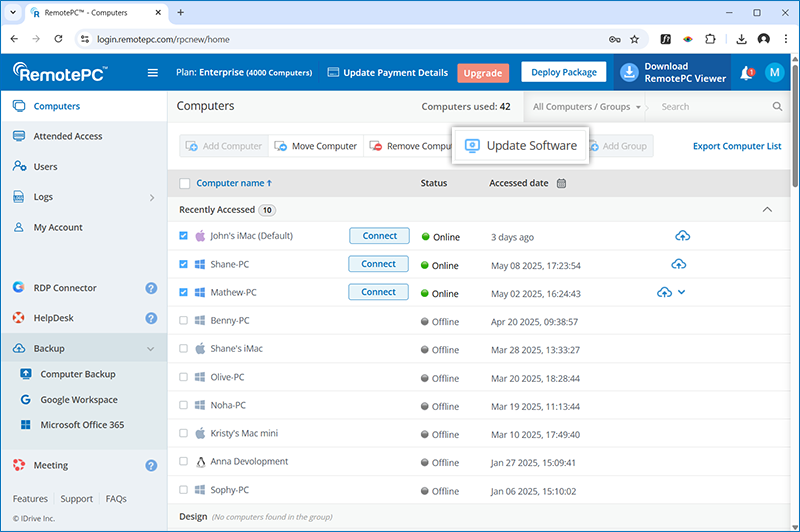The width and height of the screenshot is (800, 532).
Task: Go to the Users sidebar item
Action: [45, 167]
